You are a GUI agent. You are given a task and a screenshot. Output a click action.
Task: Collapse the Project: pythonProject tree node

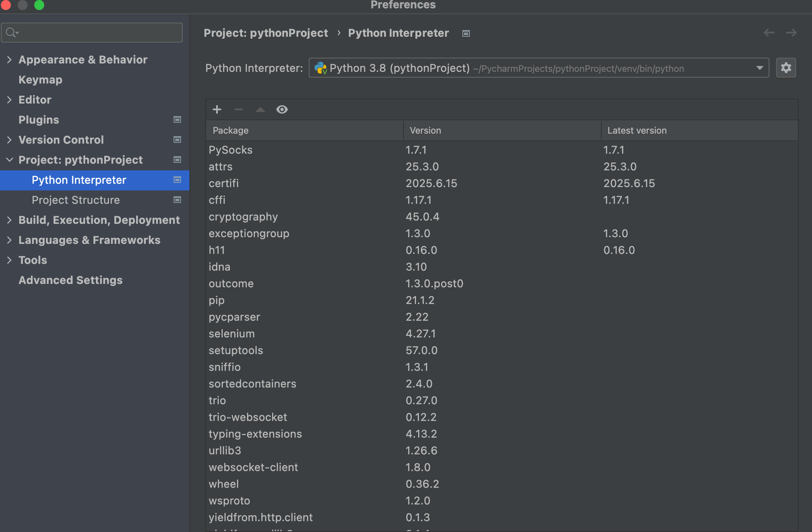(x=9, y=160)
